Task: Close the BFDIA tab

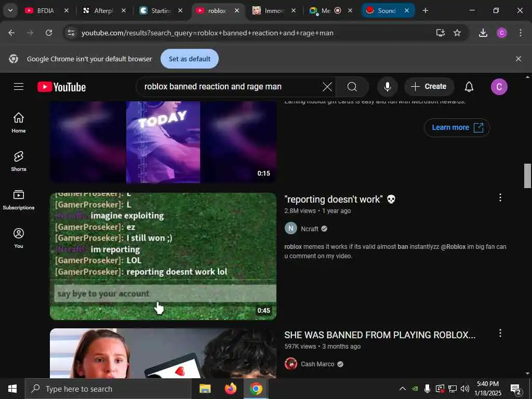Action: point(66,10)
